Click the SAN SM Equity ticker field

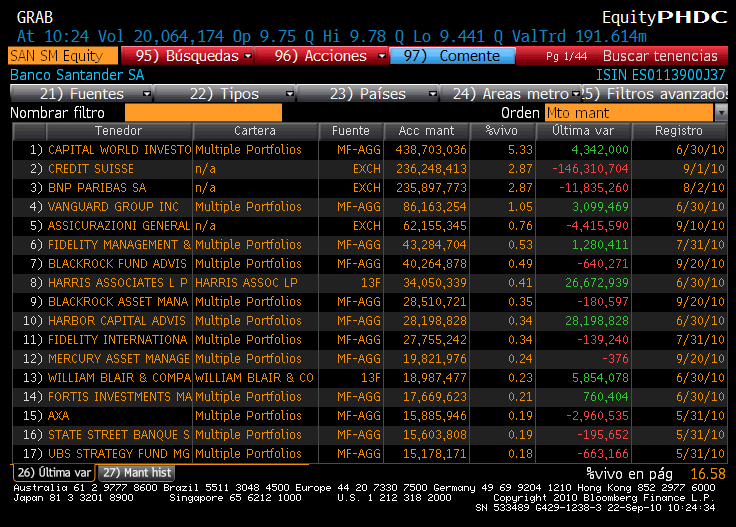point(63,56)
